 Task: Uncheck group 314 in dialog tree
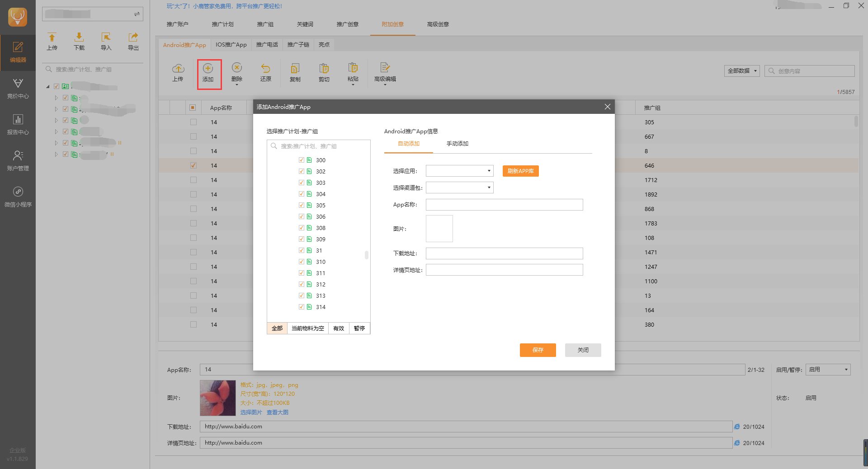302,307
